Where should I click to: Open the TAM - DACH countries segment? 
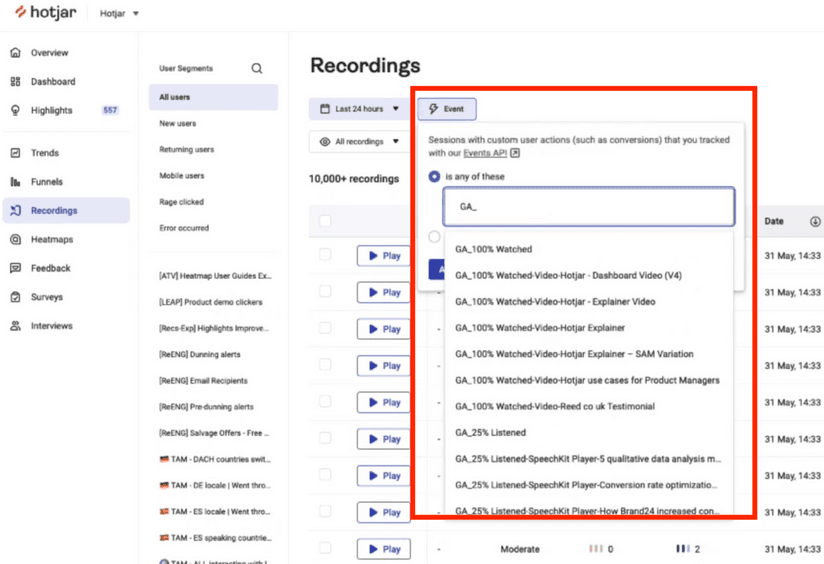[x=215, y=459]
